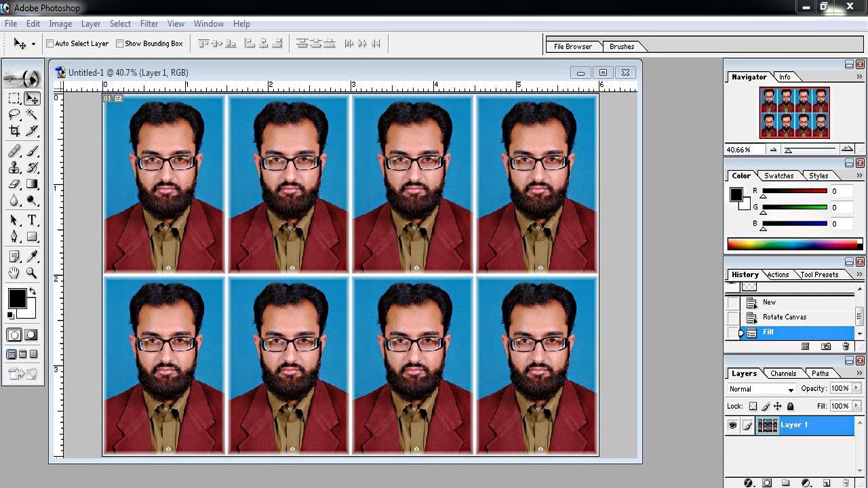The height and width of the screenshot is (488, 868).
Task: Click foreground color swatch in toolbox
Action: 17,298
